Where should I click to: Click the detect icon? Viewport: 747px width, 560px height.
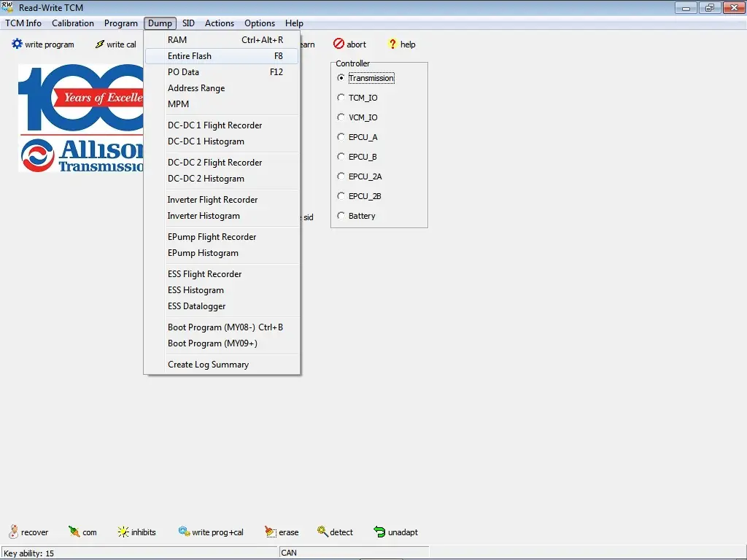point(322,532)
